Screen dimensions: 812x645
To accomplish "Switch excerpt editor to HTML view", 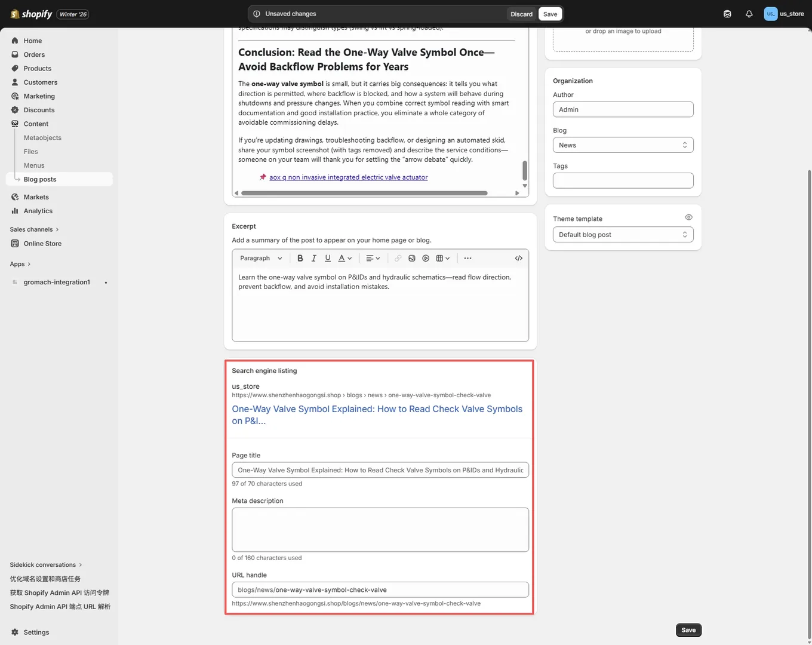I will pyautogui.click(x=518, y=259).
